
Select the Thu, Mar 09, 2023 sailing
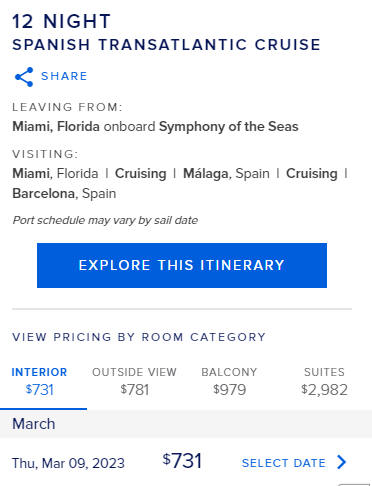pyautogui.click(x=68, y=463)
